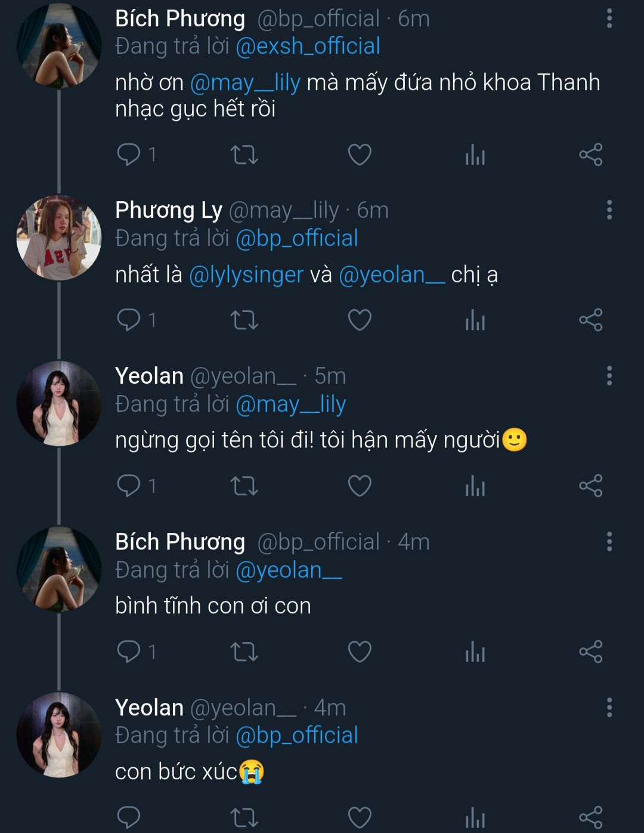Open the @exsh_official profile link

pyautogui.click(x=308, y=47)
